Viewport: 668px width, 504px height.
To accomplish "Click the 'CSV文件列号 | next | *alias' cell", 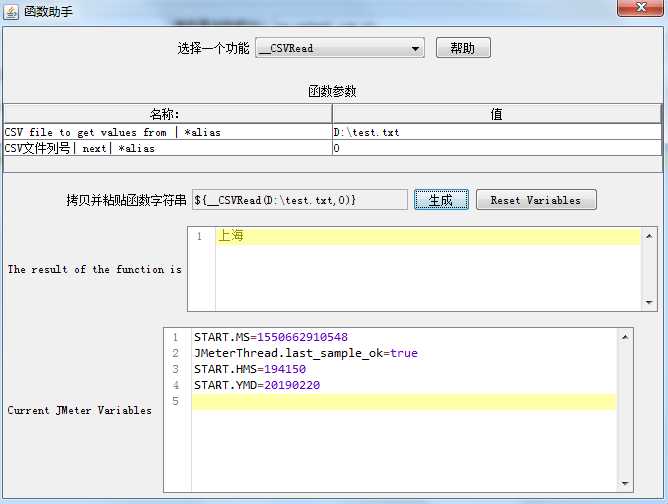I will coord(167,148).
